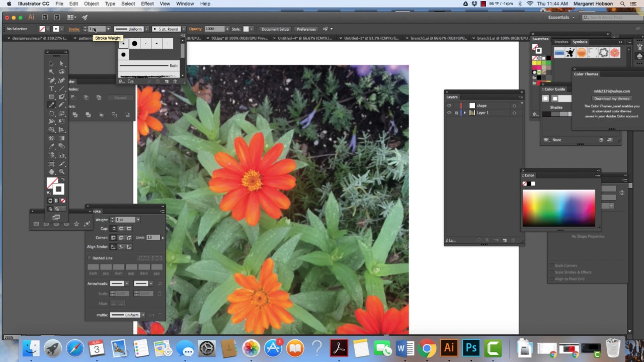Select the Eyedropper tool
This screenshot has height=362, width=644.
click(51, 146)
